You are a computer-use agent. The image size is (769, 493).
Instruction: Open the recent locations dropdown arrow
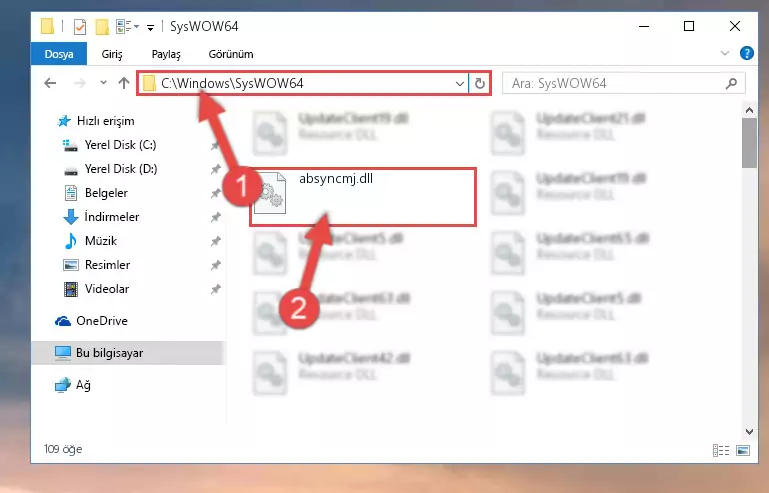click(x=103, y=83)
